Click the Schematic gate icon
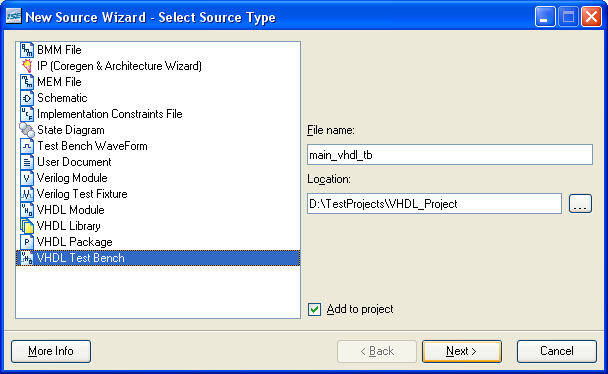This screenshot has height=374, width=608. [x=27, y=98]
